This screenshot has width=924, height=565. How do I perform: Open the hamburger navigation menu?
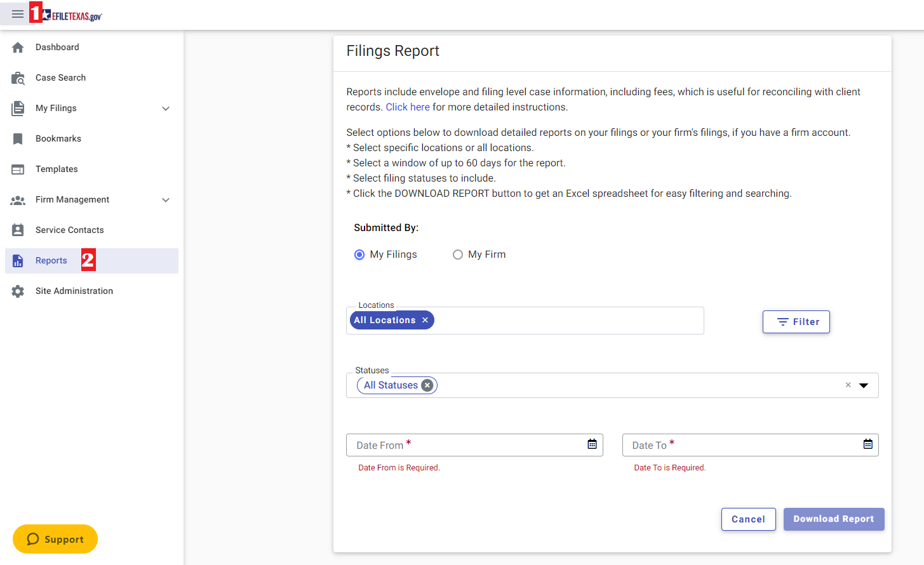(18, 14)
